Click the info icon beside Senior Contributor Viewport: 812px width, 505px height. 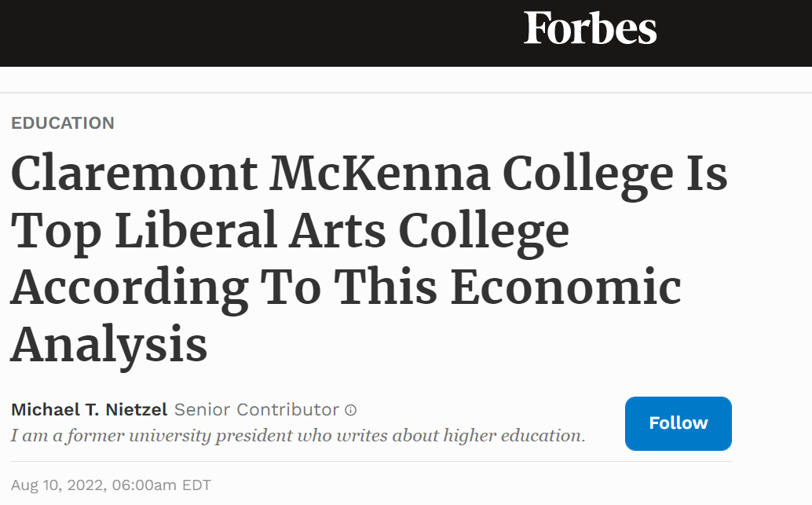point(351,410)
